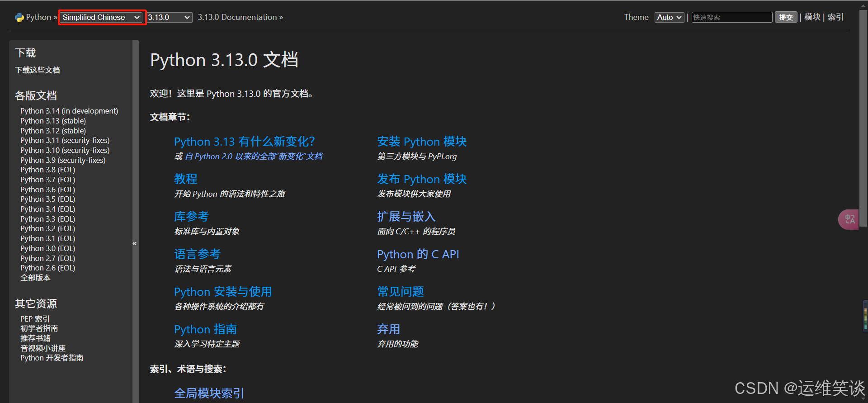Viewport: 868px width, 403px height.
Task: Click the Python breadcrumb link
Action: click(38, 17)
